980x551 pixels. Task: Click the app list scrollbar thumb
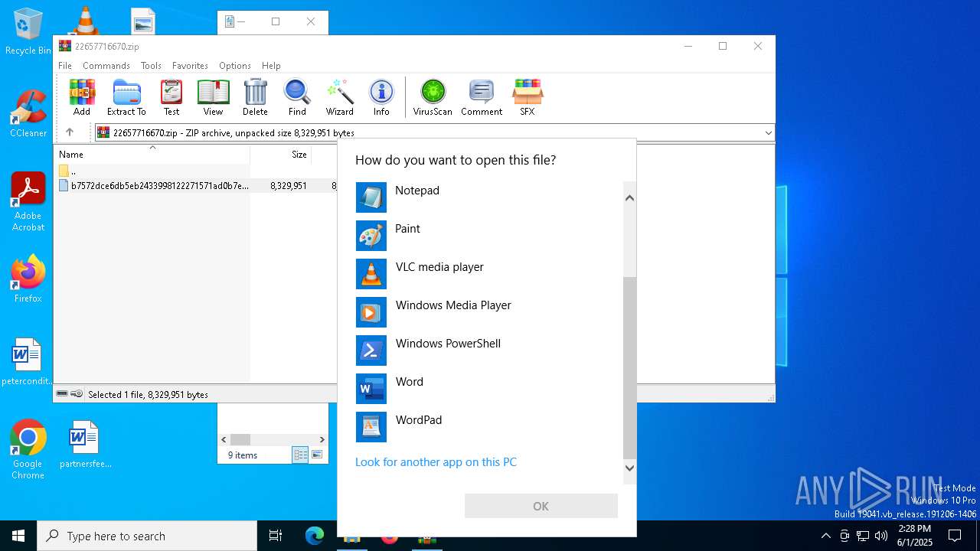click(629, 367)
